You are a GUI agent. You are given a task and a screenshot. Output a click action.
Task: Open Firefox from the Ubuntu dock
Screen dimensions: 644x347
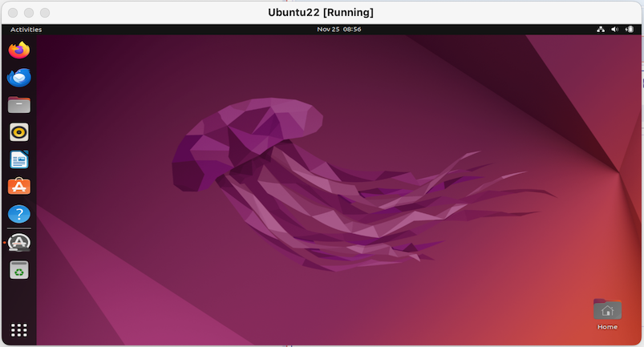coord(19,50)
